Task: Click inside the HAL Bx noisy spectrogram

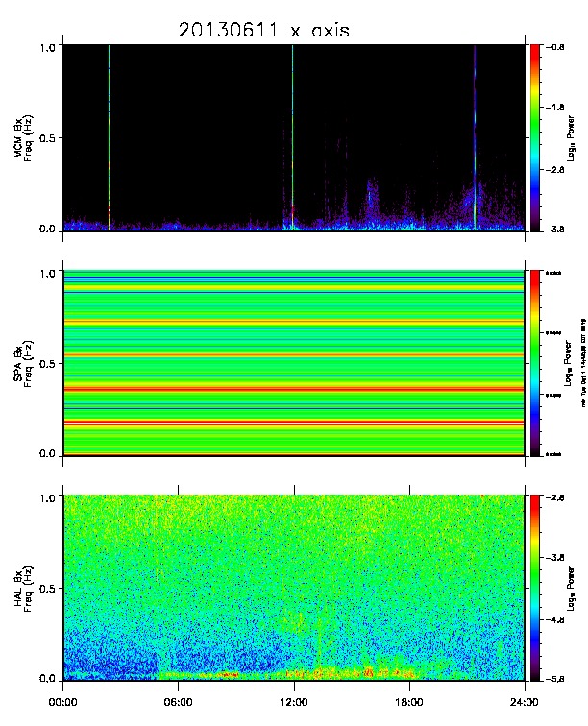Action: 294,588
